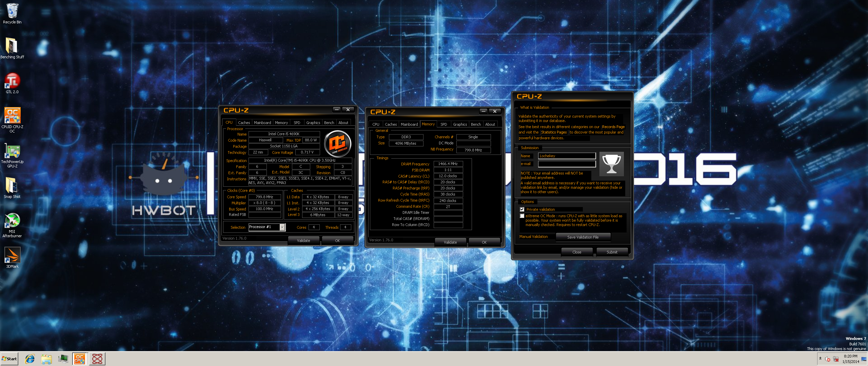Click the Core Speed value 799.8 MHz
This screenshot has height=366, width=868.
tap(264, 197)
